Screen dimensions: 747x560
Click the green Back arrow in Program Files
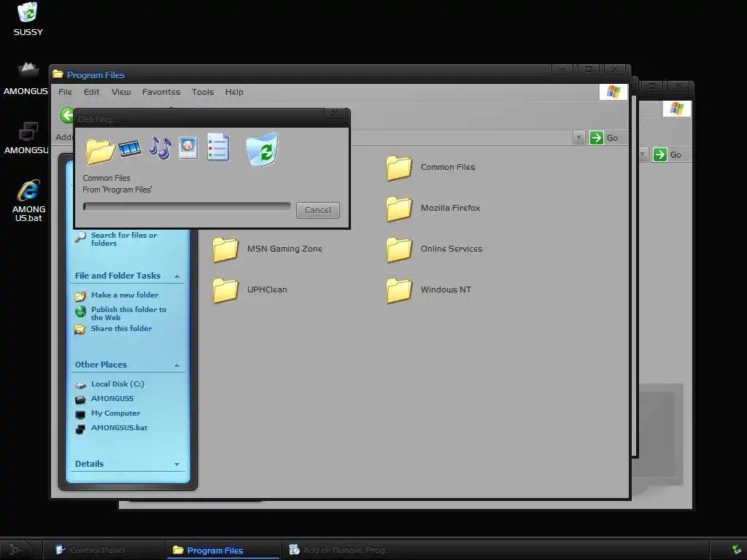(67, 114)
